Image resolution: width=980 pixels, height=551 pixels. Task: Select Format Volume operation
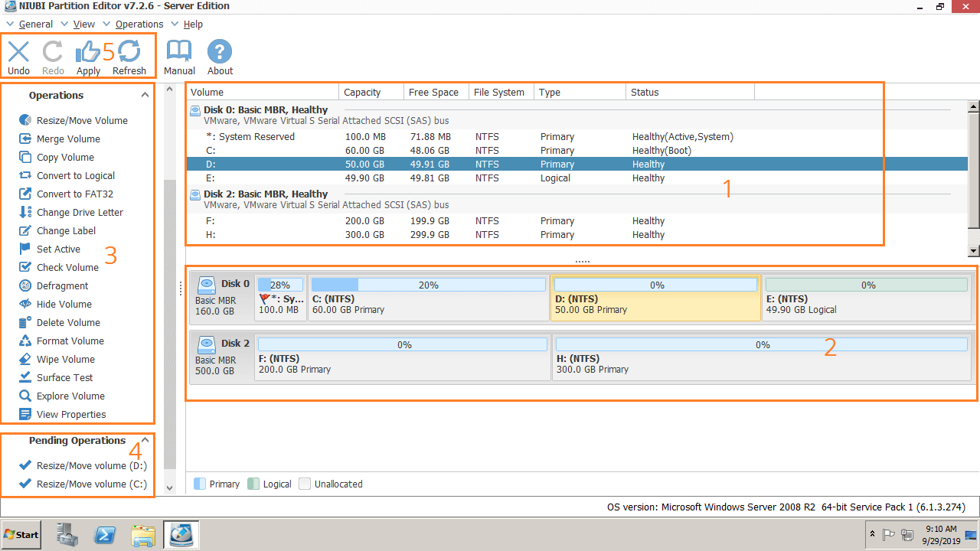click(x=70, y=341)
